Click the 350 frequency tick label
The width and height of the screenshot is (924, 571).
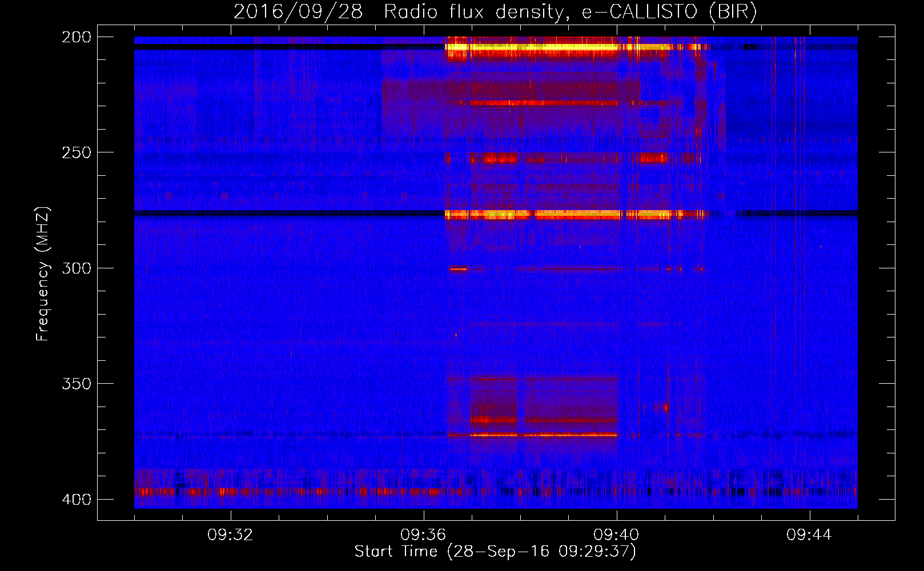(76, 383)
